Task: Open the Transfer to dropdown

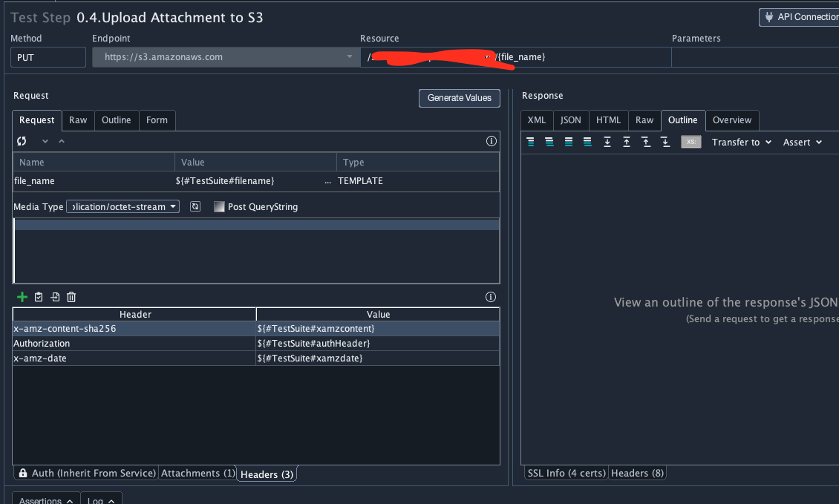Action: click(x=742, y=142)
